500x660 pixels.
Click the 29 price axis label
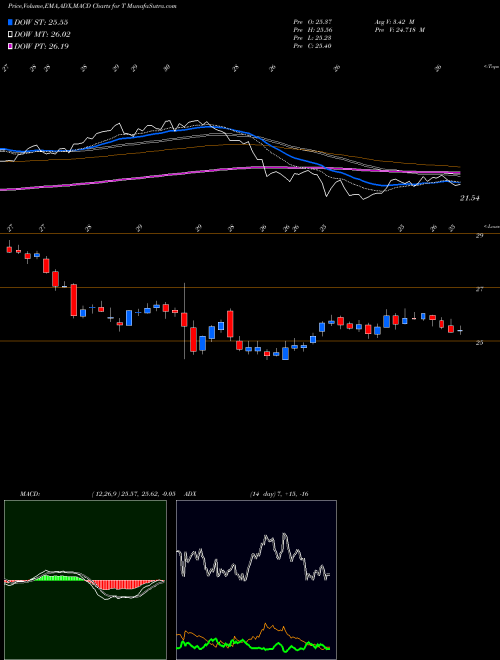pyautogui.click(x=479, y=236)
